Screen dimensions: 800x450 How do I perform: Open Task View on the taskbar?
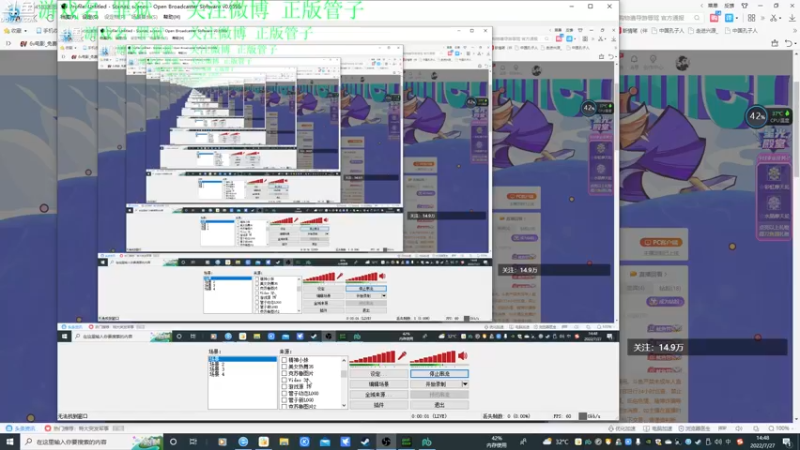pos(193,441)
